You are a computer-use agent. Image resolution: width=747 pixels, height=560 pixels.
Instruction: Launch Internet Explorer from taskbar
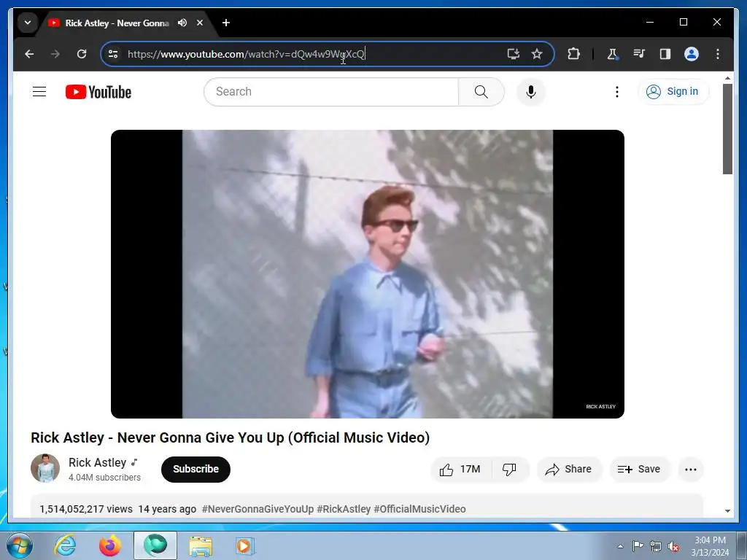tap(65, 545)
